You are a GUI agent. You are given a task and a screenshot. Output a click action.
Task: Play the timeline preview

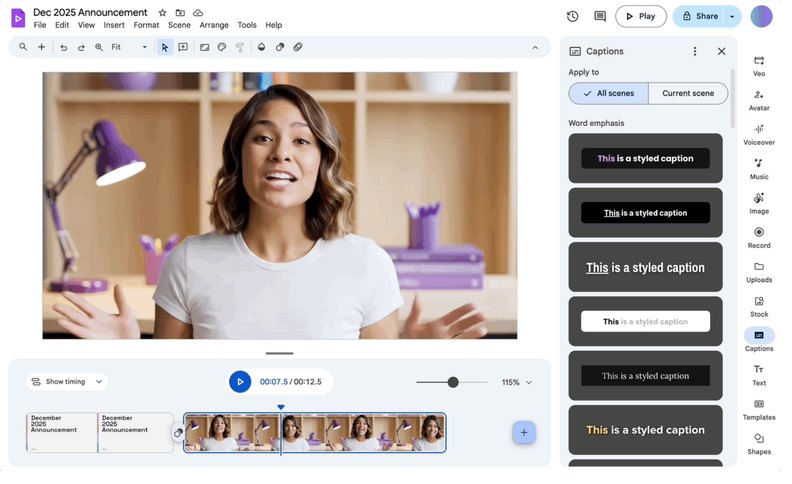[240, 381]
